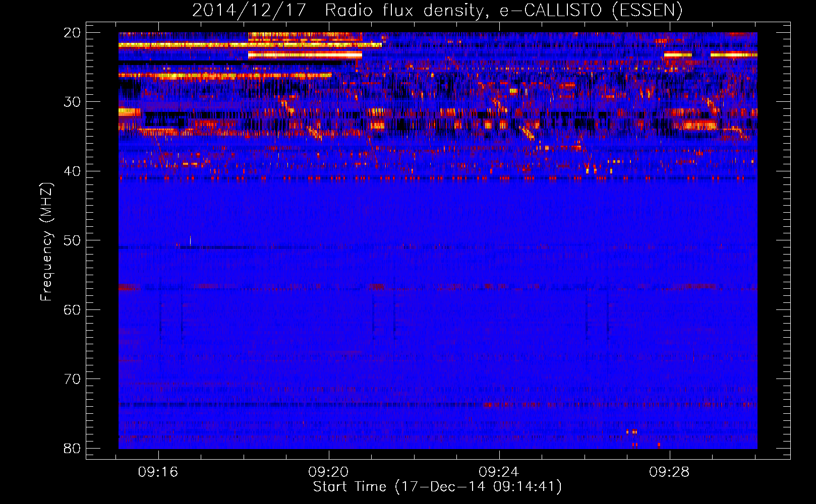The height and width of the screenshot is (504, 816).
Task: Click the frequency tick label 50
Action: (72, 240)
